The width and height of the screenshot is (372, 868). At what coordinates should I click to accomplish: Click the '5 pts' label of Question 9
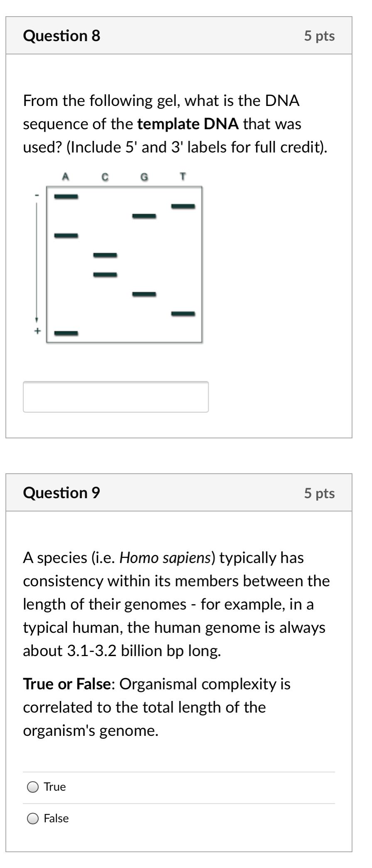point(319,493)
